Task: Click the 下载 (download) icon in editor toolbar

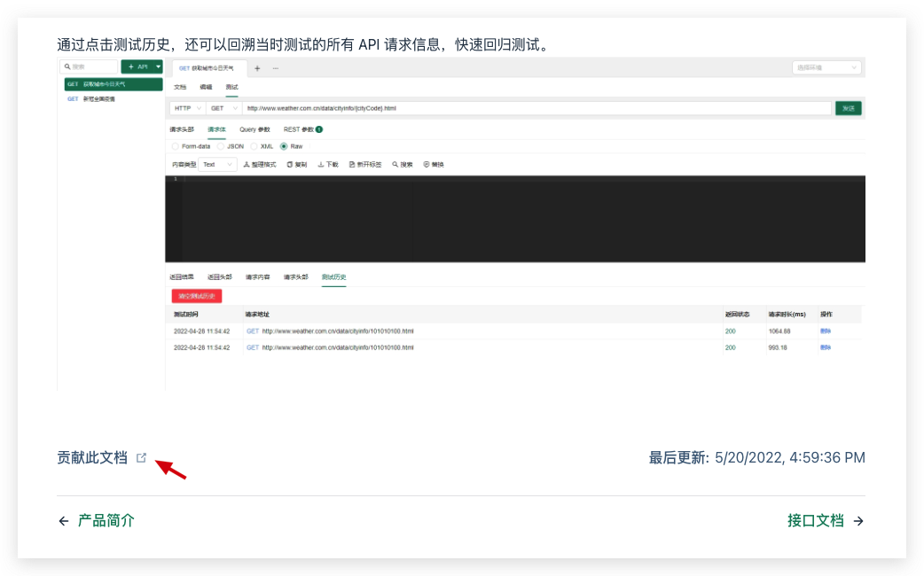Action: [328, 164]
